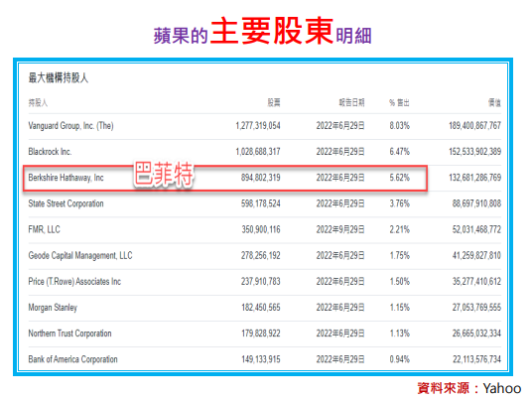The width and height of the screenshot is (532, 400).
Task: Click the 1.15% percentage value
Action: tap(399, 308)
